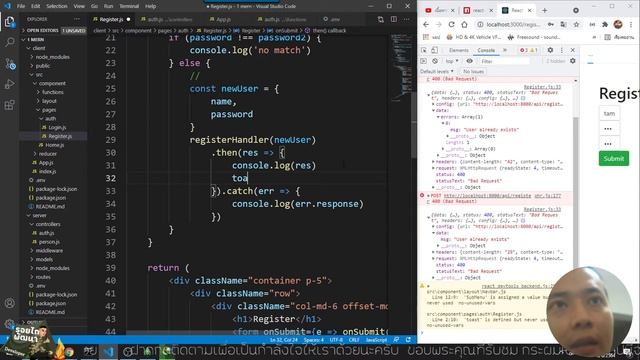The image size is (640, 360).
Task: Open the Terminal menu
Action: pos(129,6)
